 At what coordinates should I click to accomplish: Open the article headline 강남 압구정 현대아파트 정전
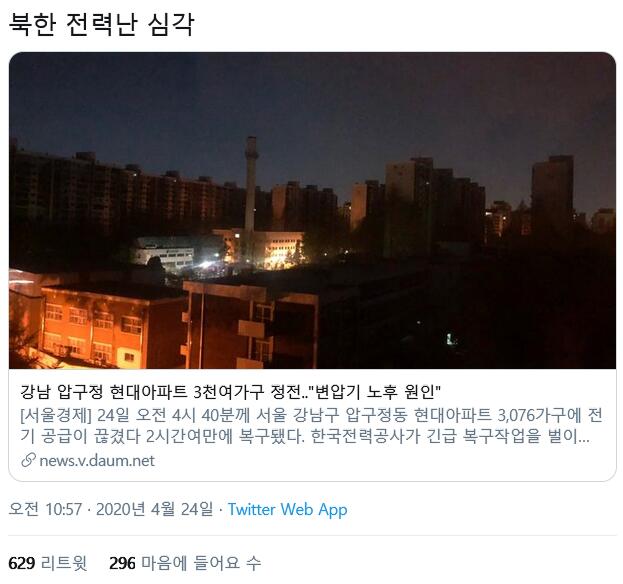230,393
